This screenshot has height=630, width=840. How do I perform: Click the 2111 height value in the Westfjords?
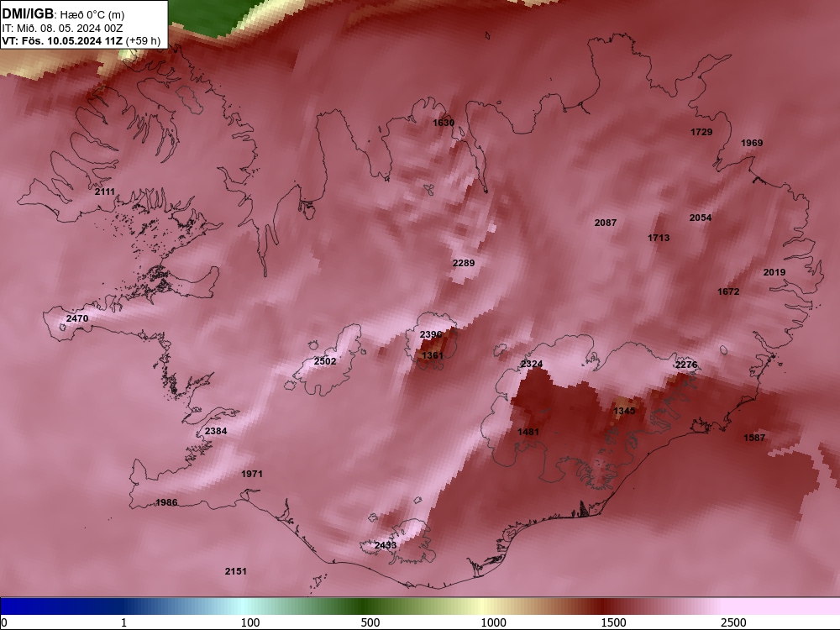click(104, 192)
